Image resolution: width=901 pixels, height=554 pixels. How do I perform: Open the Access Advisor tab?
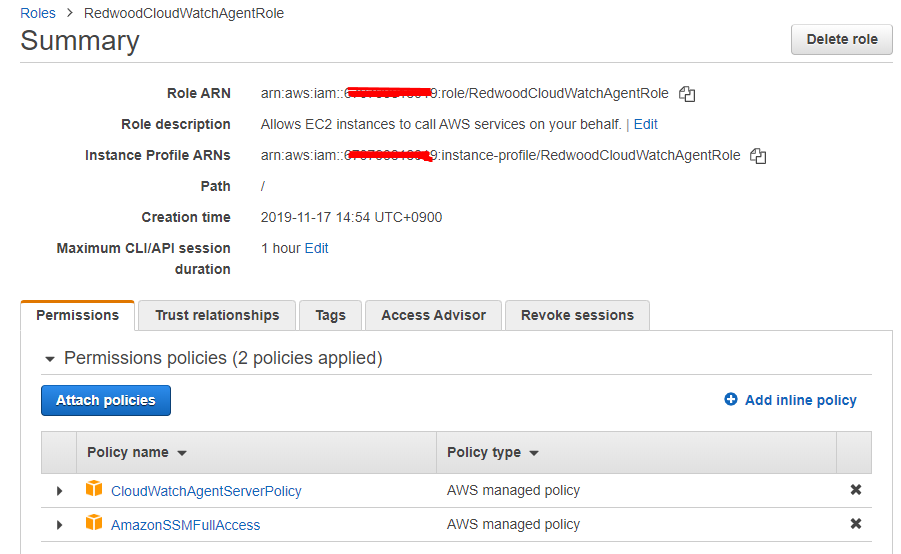coord(433,315)
